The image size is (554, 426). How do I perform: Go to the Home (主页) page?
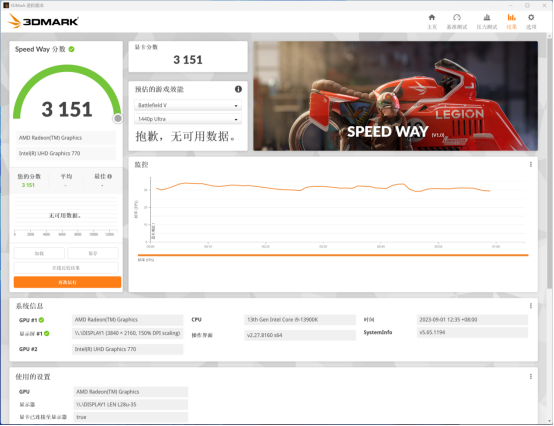pos(432,22)
